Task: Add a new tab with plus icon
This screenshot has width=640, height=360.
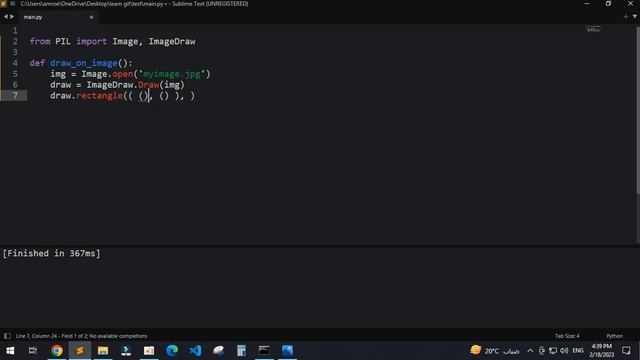Action: 626,17
